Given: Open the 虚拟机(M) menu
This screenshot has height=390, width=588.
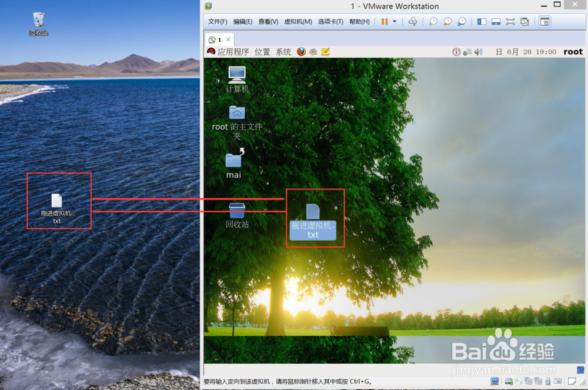Looking at the screenshot, I should (298, 21).
